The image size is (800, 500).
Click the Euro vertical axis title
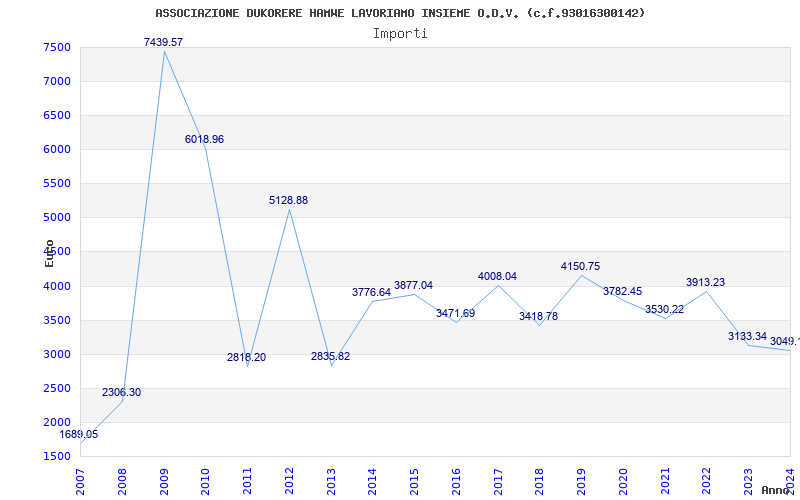(x=49, y=253)
